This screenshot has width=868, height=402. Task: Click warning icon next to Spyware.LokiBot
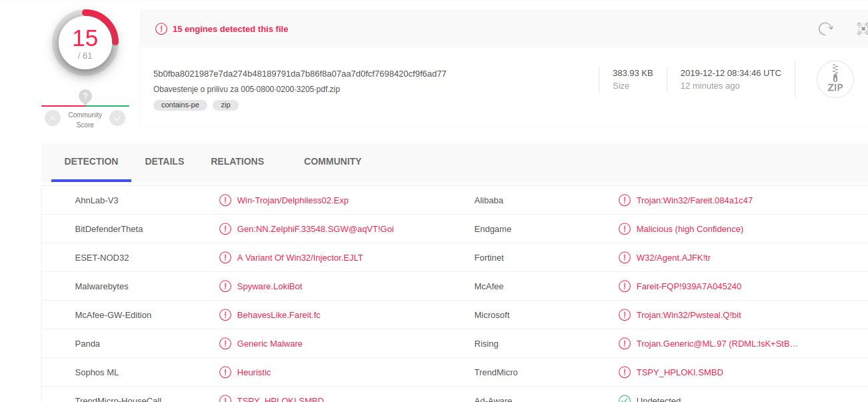(x=225, y=286)
